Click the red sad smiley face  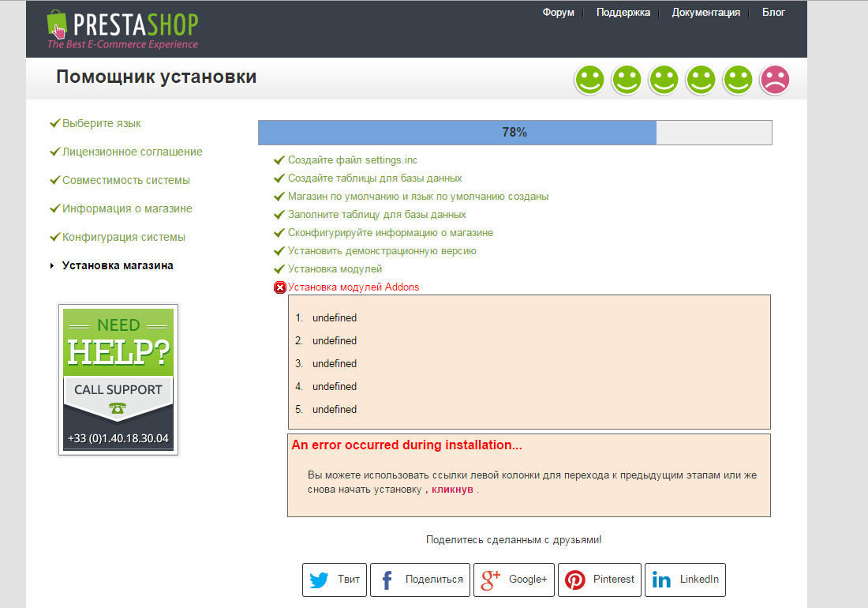[x=774, y=80]
